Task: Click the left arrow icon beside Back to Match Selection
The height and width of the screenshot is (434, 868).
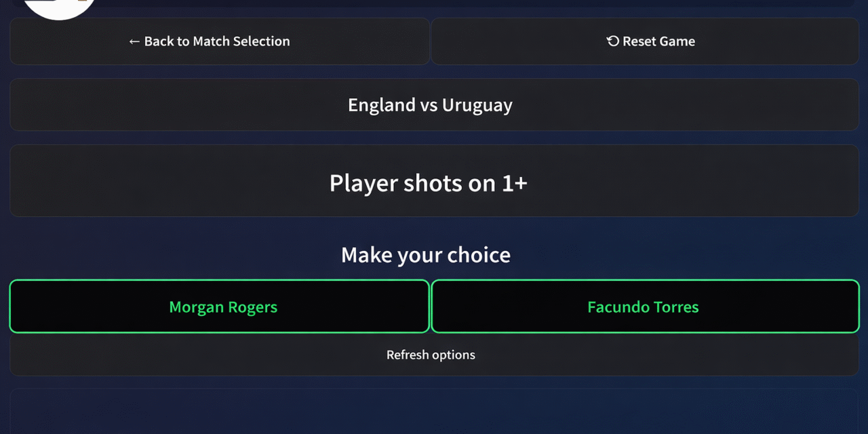Action: pos(134,41)
